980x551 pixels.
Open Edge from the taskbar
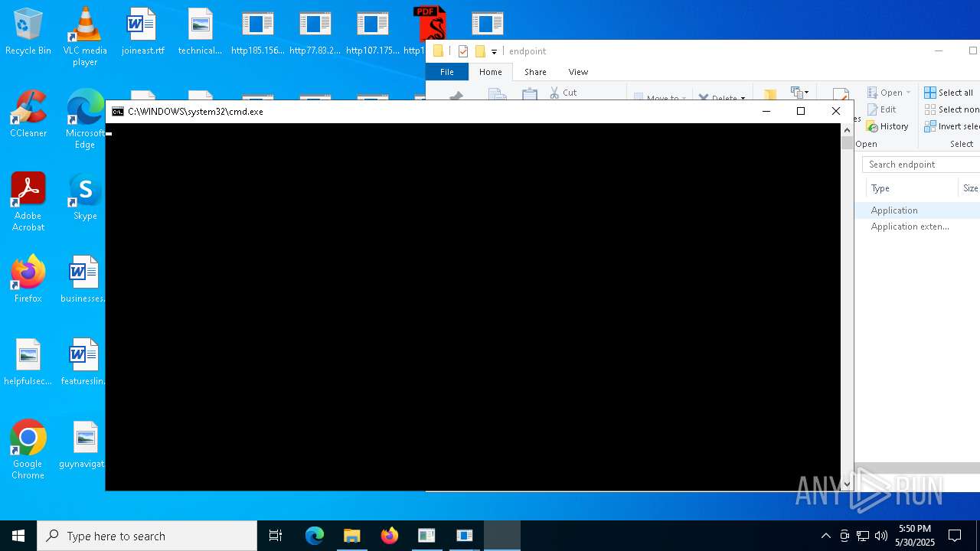(315, 536)
